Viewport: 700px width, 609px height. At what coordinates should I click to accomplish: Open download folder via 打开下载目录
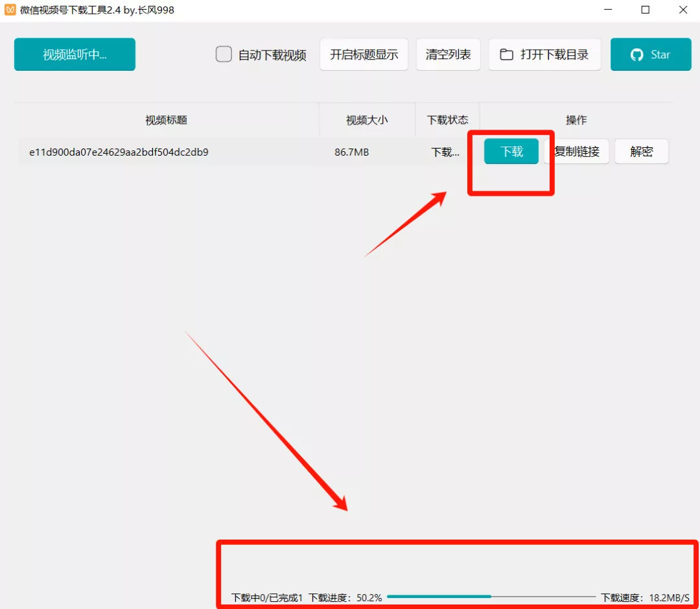click(544, 54)
